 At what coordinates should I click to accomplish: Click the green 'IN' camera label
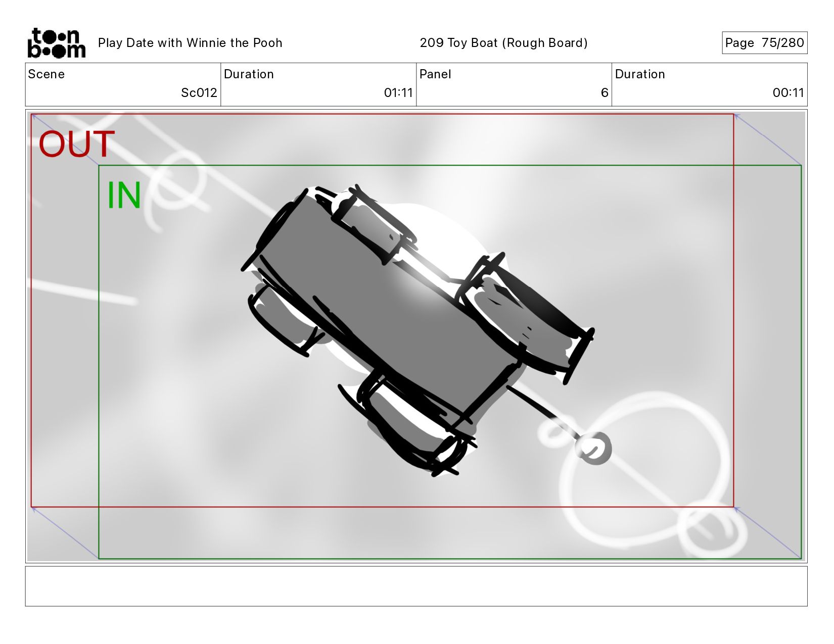124,195
